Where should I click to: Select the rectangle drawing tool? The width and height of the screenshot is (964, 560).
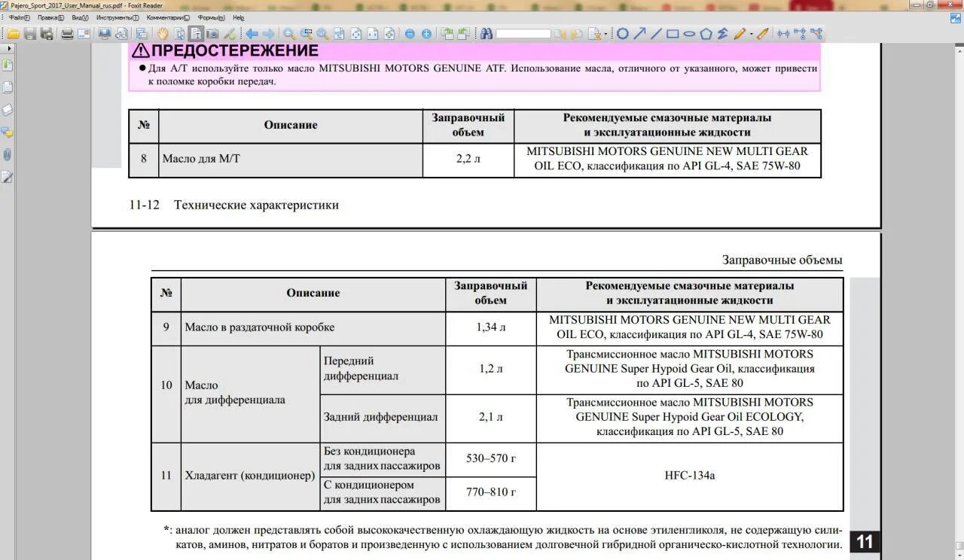pos(673,34)
